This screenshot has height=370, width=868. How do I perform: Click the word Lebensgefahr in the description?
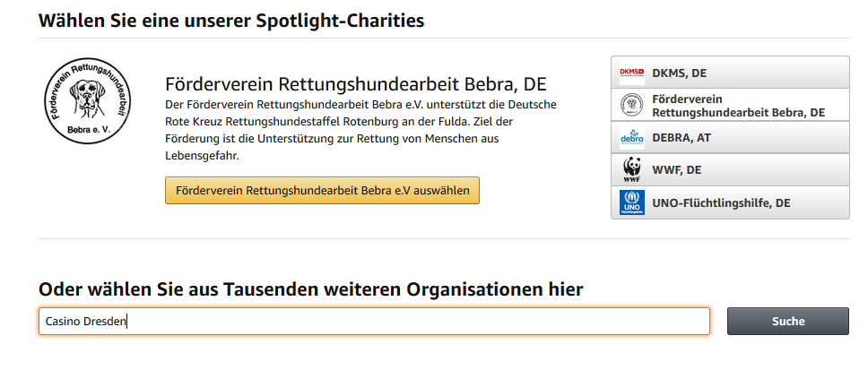pos(202,156)
